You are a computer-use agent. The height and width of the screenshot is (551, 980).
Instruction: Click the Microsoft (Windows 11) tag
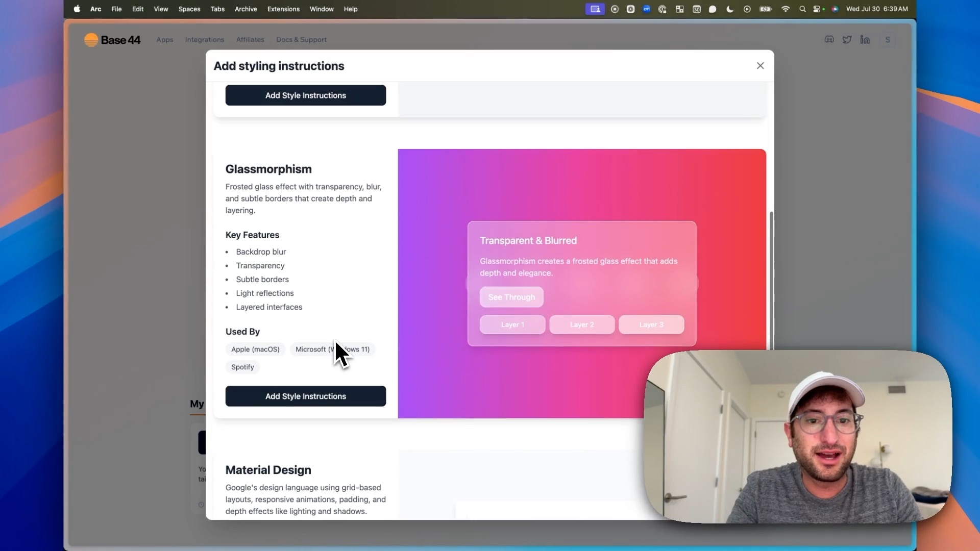pyautogui.click(x=332, y=349)
